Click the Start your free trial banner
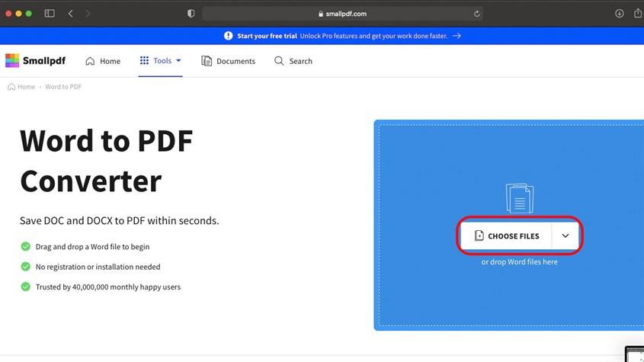 [x=267, y=36]
